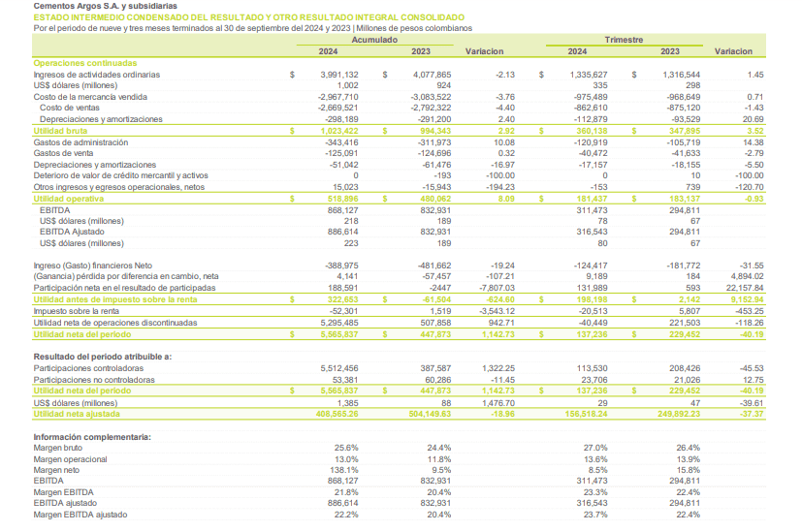The width and height of the screenshot is (802, 532).
Task: Select the 'Utilidad operativa' row label
Action: click(69, 199)
